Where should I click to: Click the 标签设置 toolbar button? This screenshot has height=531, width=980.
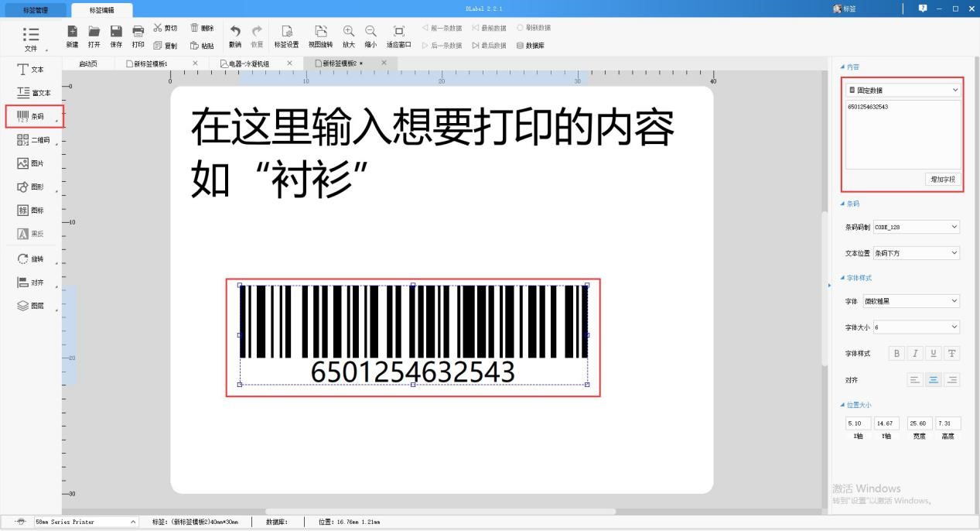287,35
